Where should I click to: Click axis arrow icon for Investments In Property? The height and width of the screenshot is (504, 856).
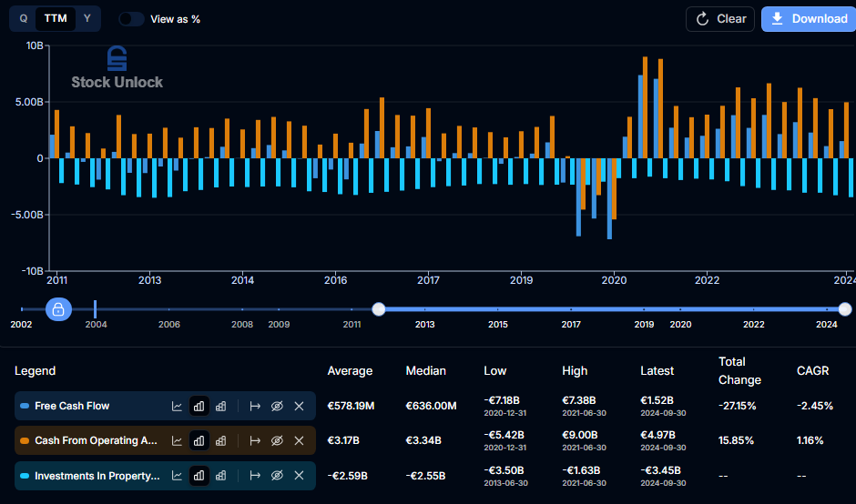(255, 476)
